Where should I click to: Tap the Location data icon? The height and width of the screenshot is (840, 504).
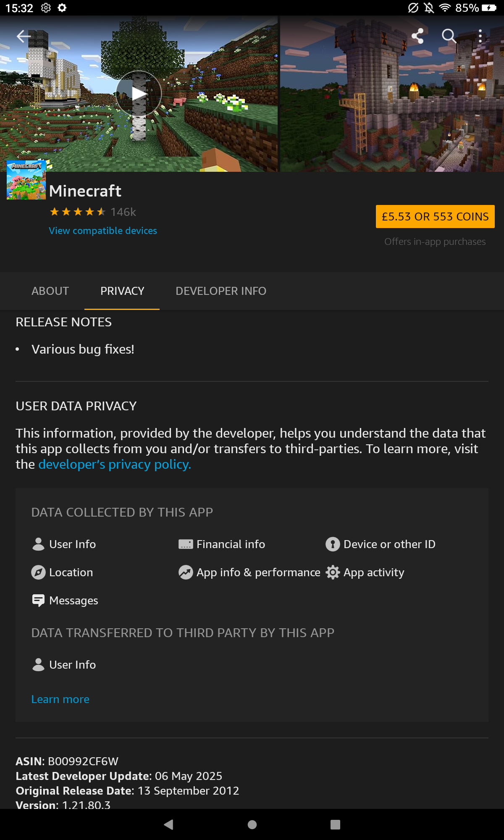pyautogui.click(x=38, y=572)
